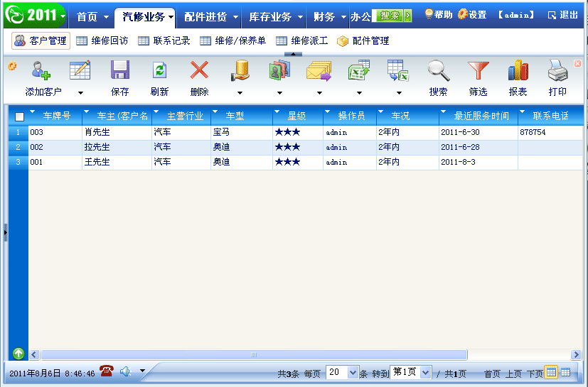Click the orange gear icon beside the toolbar
588x387 pixels.
click(x=12, y=66)
